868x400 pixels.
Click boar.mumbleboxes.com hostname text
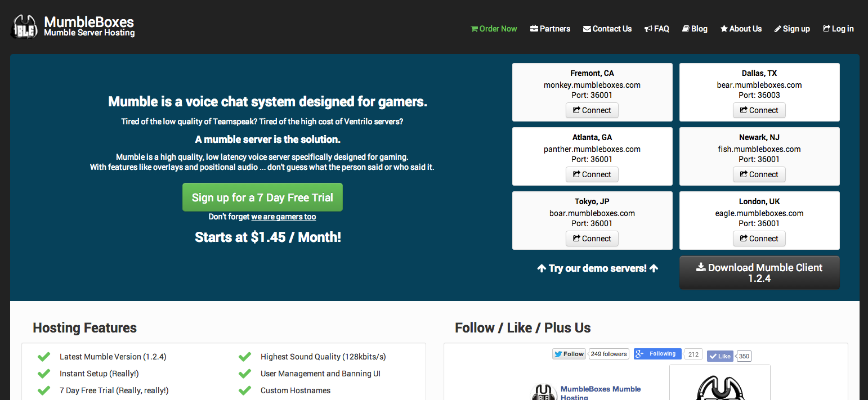[x=592, y=213]
